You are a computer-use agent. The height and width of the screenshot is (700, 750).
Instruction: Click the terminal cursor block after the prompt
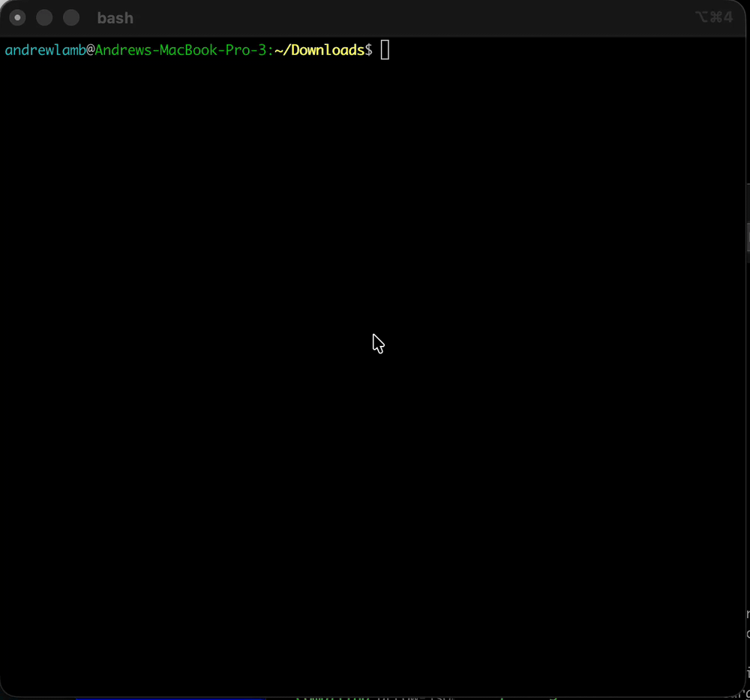(385, 50)
